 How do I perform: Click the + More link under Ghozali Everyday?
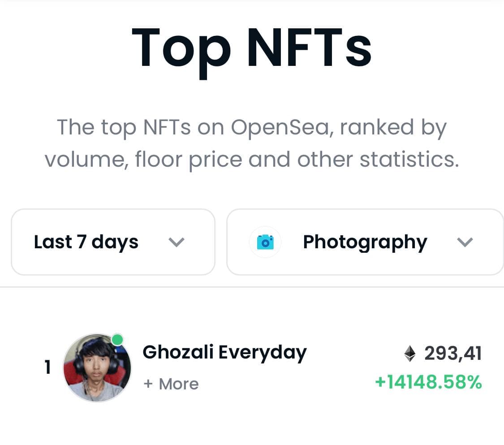[171, 384]
